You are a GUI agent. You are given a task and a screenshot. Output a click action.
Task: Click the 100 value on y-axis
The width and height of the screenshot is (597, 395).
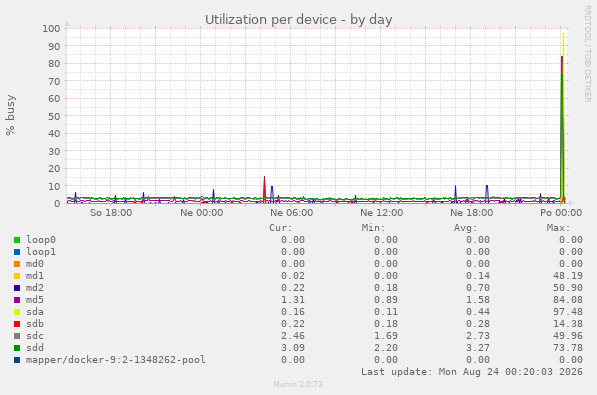pos(51,29)
